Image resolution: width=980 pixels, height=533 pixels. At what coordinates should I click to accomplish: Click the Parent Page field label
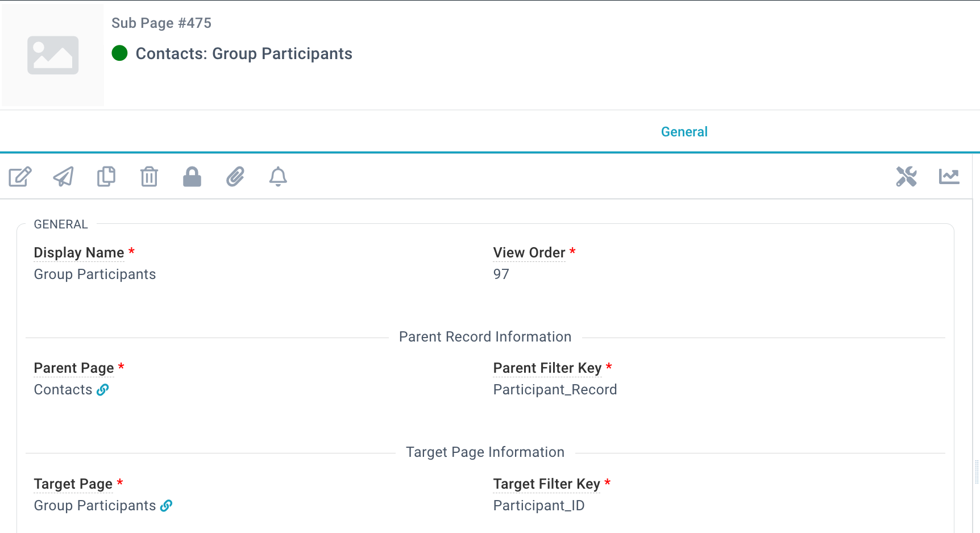tap(74, 368)
